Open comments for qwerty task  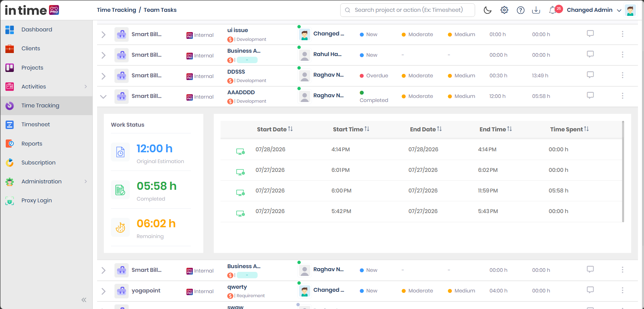tap(590, 290)
